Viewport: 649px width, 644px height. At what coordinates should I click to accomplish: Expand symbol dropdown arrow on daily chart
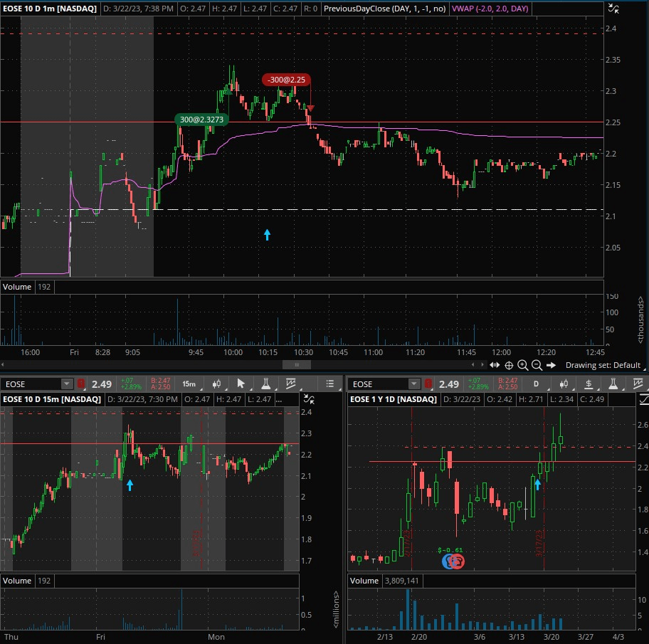pyautogui.click(x=414, y=384)
